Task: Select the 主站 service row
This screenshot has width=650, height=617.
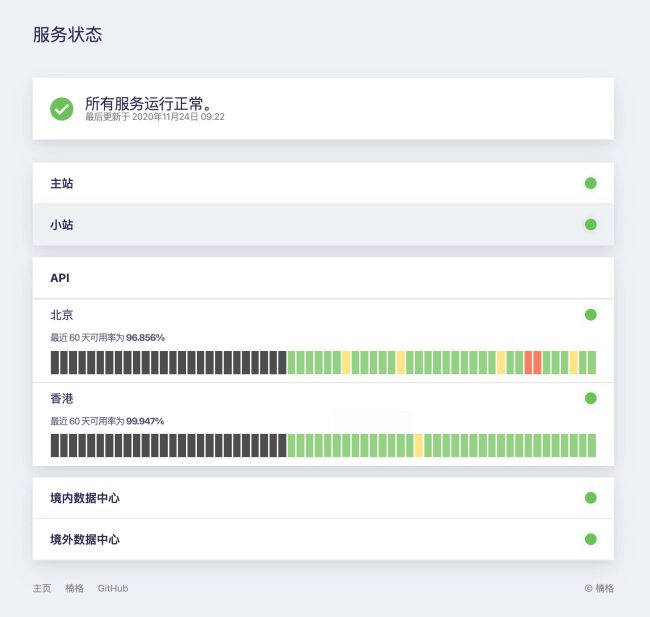Action: [x=323, y=183]
